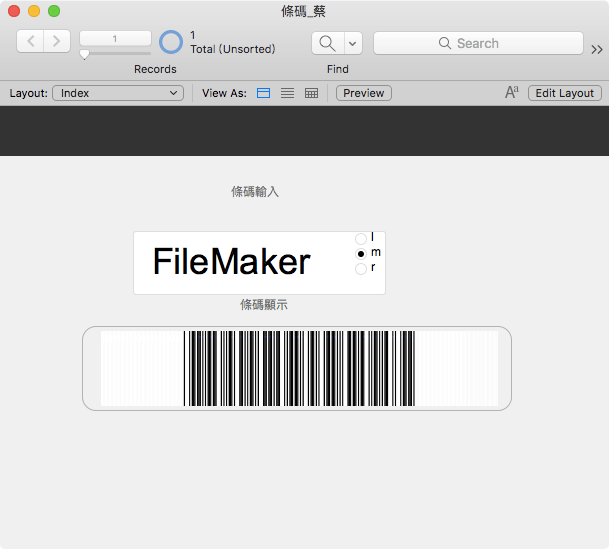Click the record number field
609x549 pixels.
click(x=115, y=38)
